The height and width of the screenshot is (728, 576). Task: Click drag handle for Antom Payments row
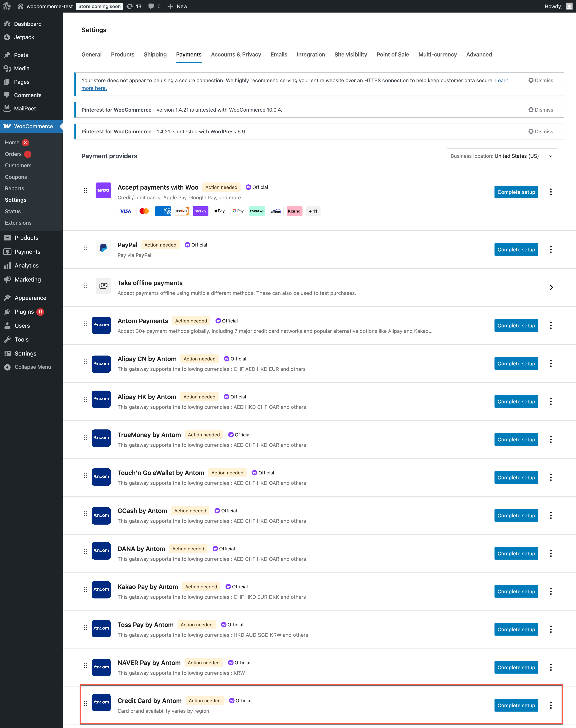pos(85,324)
